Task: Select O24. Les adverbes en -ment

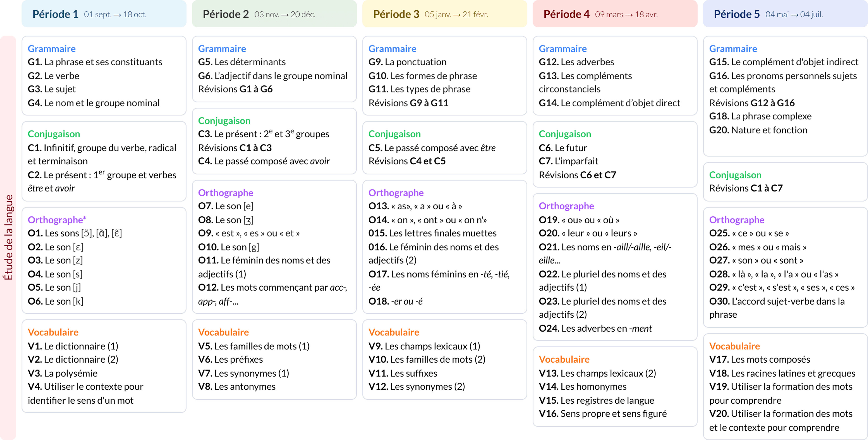Action: coord(595,328)
